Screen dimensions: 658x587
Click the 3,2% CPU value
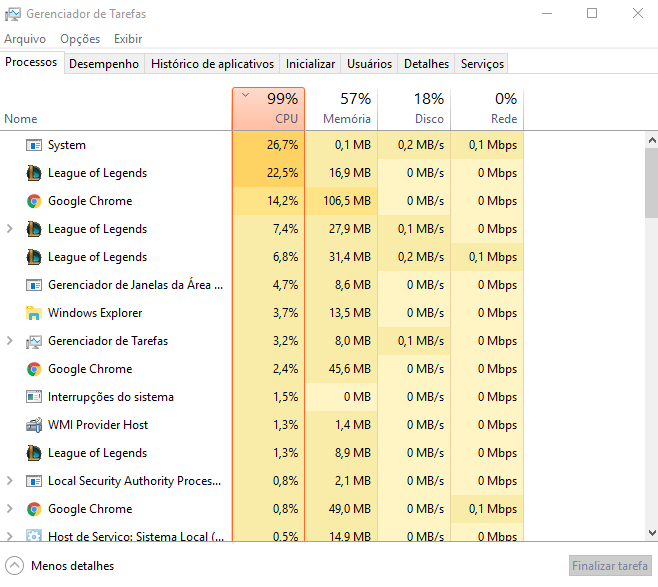[285, 341]
